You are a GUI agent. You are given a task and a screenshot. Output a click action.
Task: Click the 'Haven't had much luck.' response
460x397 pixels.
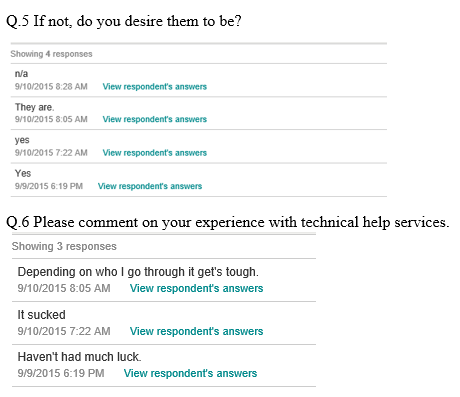click(79, 357)
